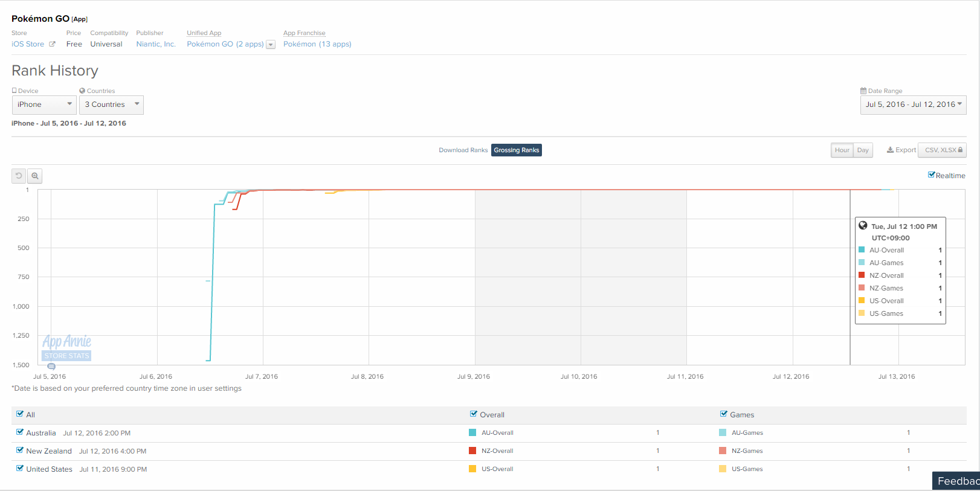Expand the 3 Countries dropdown

pos(111,104)
